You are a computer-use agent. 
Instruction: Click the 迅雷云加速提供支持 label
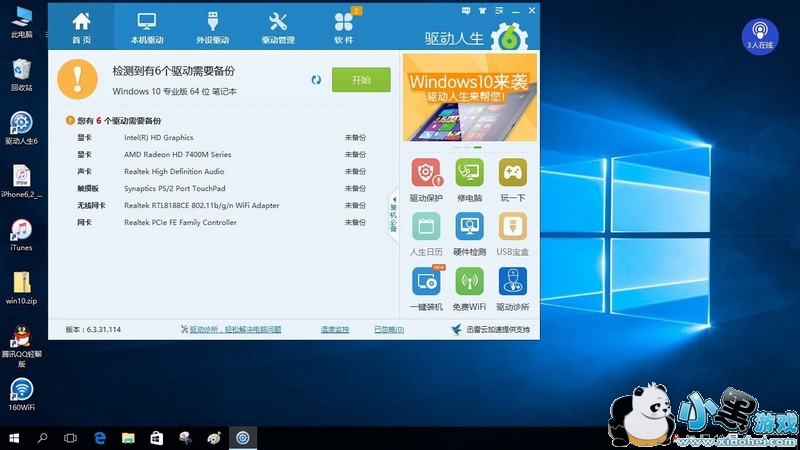click(491, 330)
